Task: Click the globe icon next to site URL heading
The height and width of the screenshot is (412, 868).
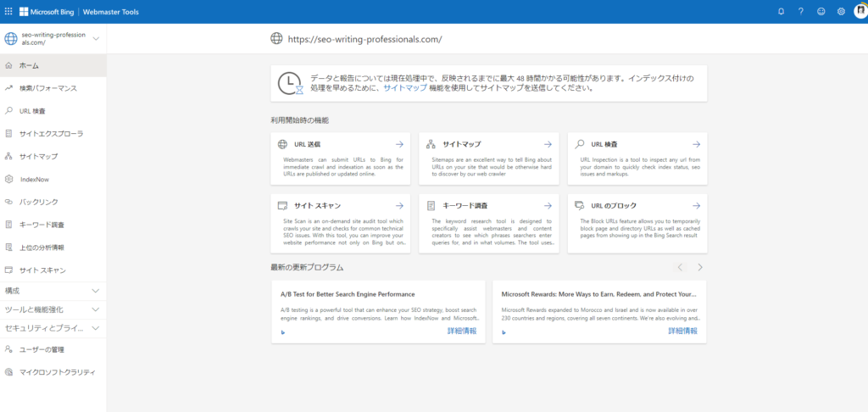Action: [276, 39]
